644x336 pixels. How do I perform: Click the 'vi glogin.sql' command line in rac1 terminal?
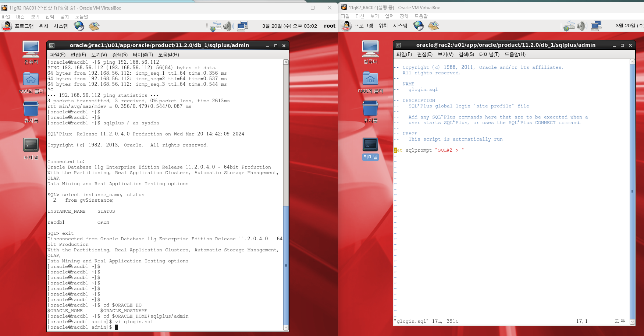tap(100, 322)
